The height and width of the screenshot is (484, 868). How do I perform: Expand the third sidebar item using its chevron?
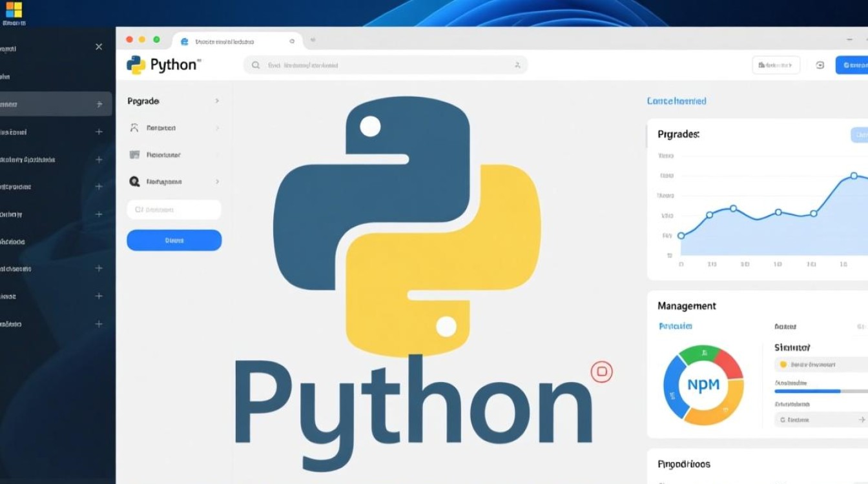pyautogui.click(x=217, y=181)
